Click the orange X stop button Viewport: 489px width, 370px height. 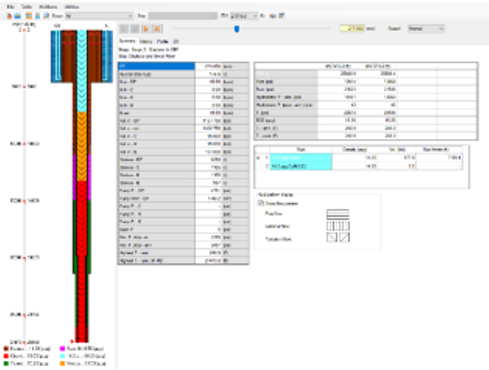157,29
